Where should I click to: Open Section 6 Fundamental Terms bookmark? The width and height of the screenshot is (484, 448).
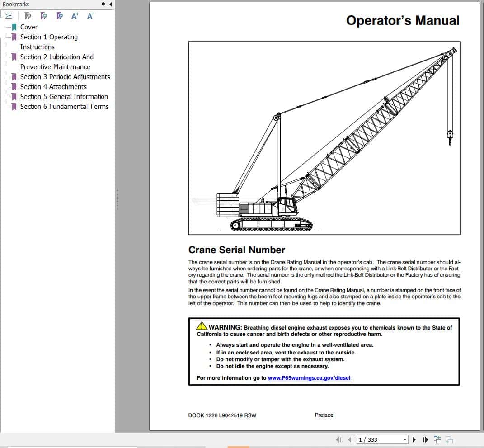(x=64, y=106)
